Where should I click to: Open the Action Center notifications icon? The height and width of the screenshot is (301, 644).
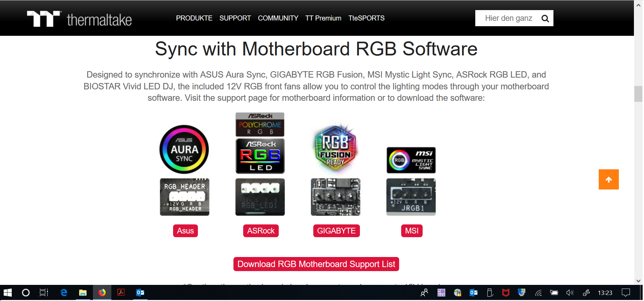626,293
